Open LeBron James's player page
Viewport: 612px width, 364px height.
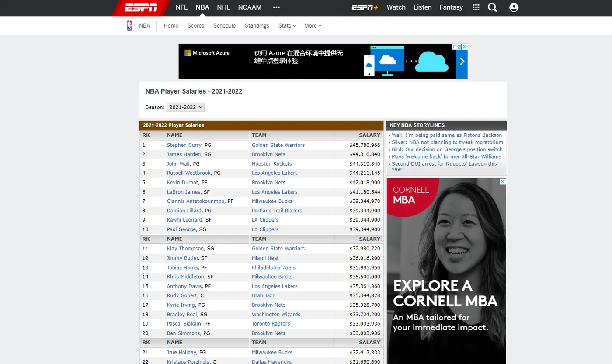point(184,192)
